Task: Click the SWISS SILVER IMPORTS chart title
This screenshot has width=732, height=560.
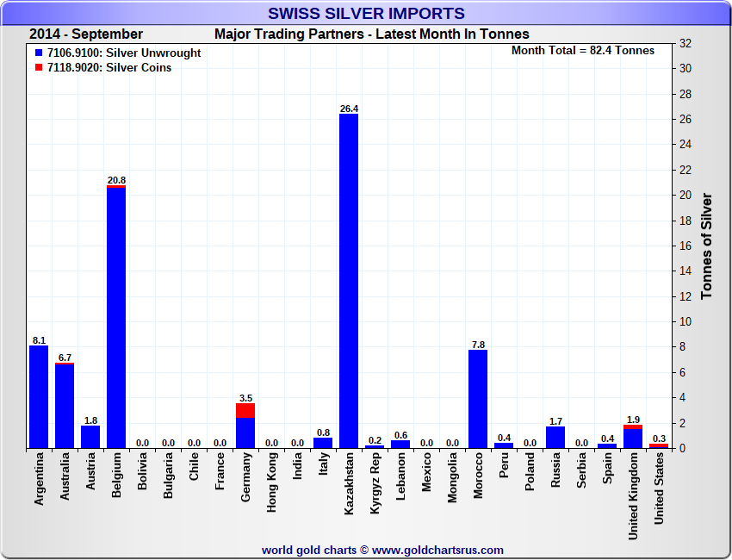Action: click(366, 14)
